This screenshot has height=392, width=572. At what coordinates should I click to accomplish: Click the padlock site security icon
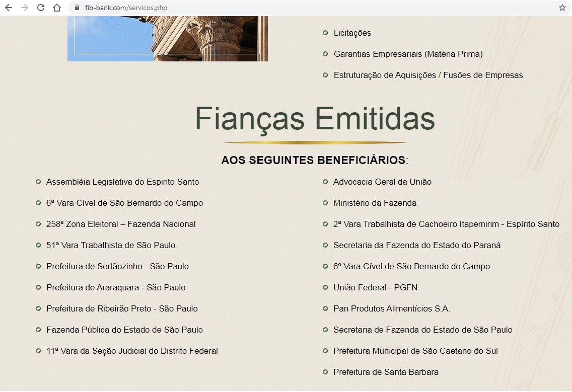[77, 8]
